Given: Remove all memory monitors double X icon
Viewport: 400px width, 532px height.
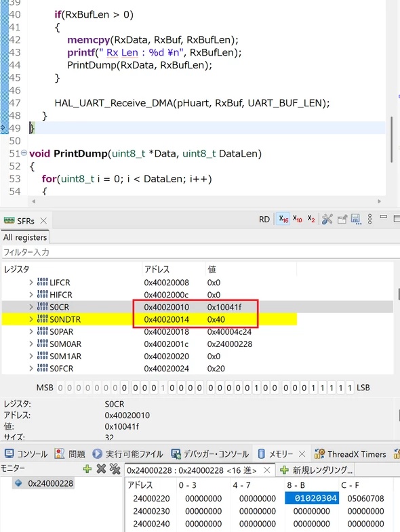Looking at the screenshot, I should [x=115, y=469].
